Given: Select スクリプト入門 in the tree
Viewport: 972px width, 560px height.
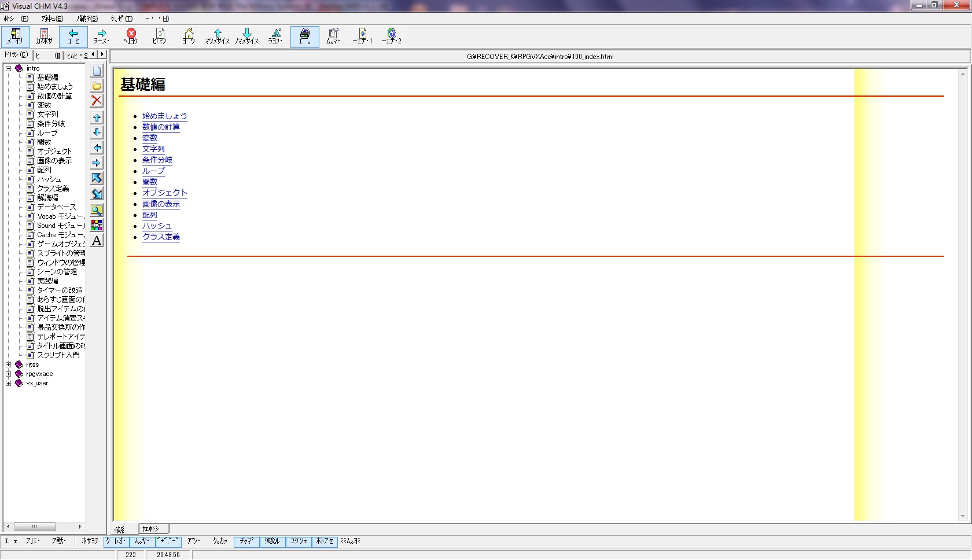Looking at the screenshot, I should pyautogui.click(x=58, y=355).
